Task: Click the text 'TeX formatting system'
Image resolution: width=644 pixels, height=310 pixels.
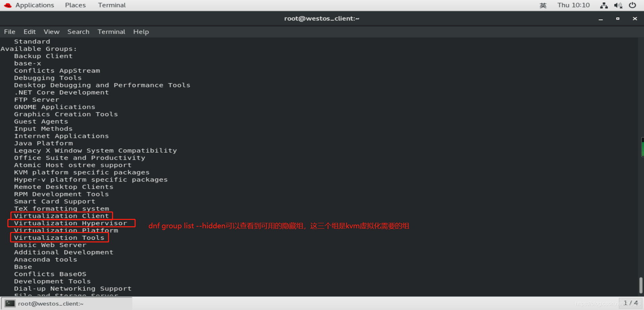Action: point(62,208)
